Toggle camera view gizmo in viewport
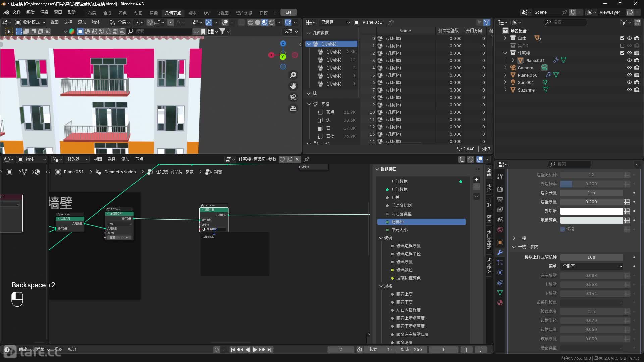This screenshot has width=644, height=362. click(293, 97)
